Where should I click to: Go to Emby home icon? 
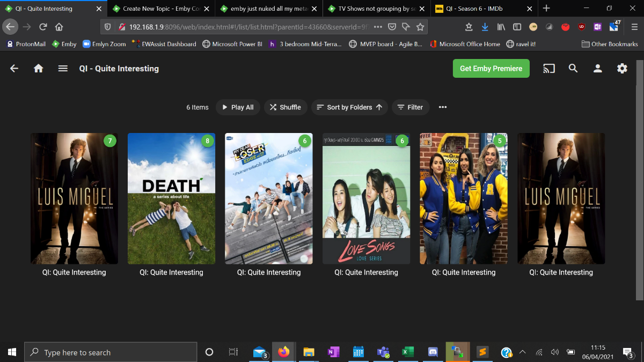point(39,69)
